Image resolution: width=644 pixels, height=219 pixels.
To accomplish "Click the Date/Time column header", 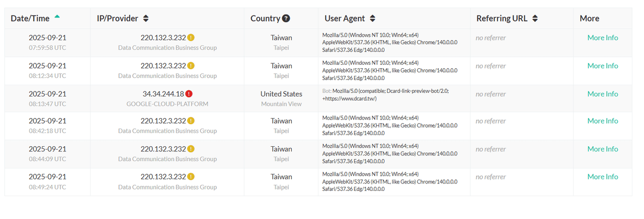I will 30,19.
